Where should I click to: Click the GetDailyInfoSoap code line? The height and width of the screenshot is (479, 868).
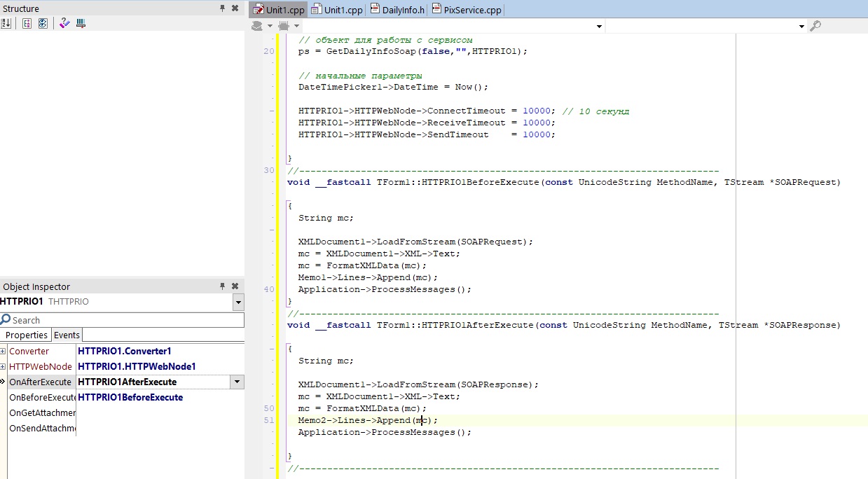(413, 51)
